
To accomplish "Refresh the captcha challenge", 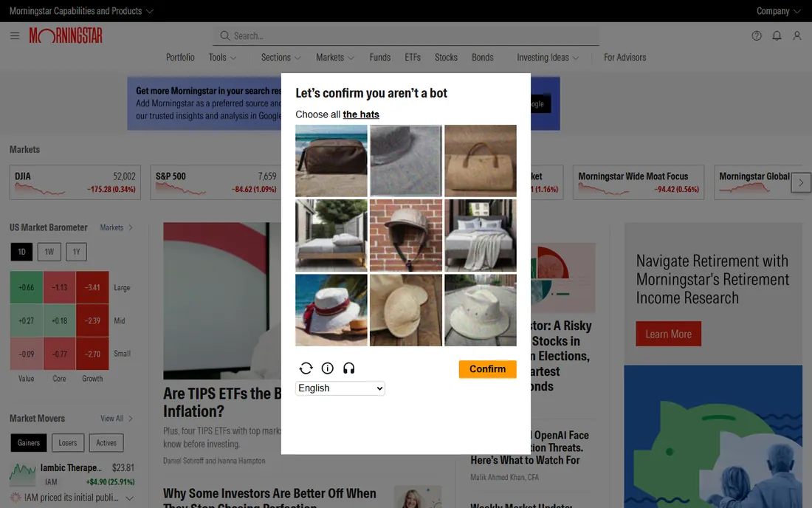I will click(306, 368).
